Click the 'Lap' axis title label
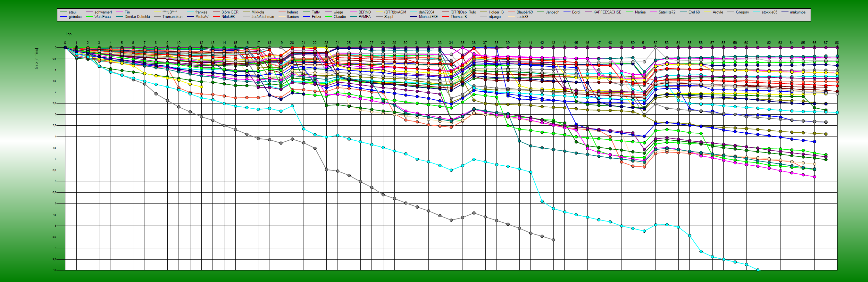The height and width of the screenshot is (282, 868). coord(68,34)
